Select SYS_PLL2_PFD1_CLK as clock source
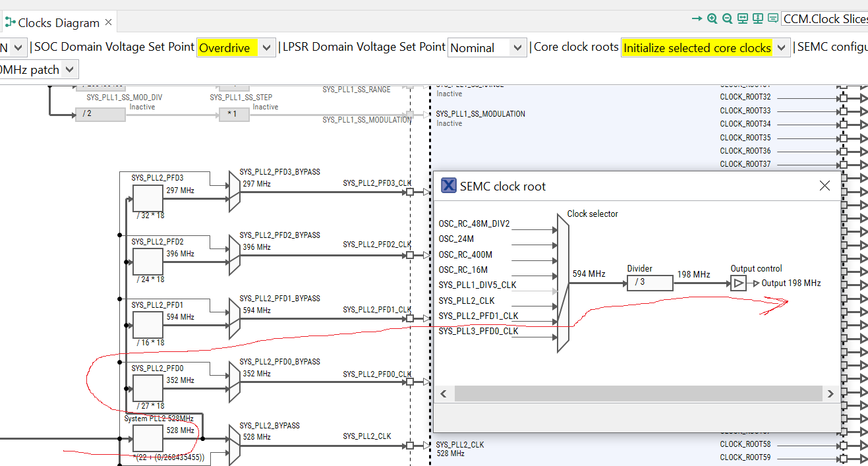The height and width of the screenshot is (466, 868). (478, 316)
